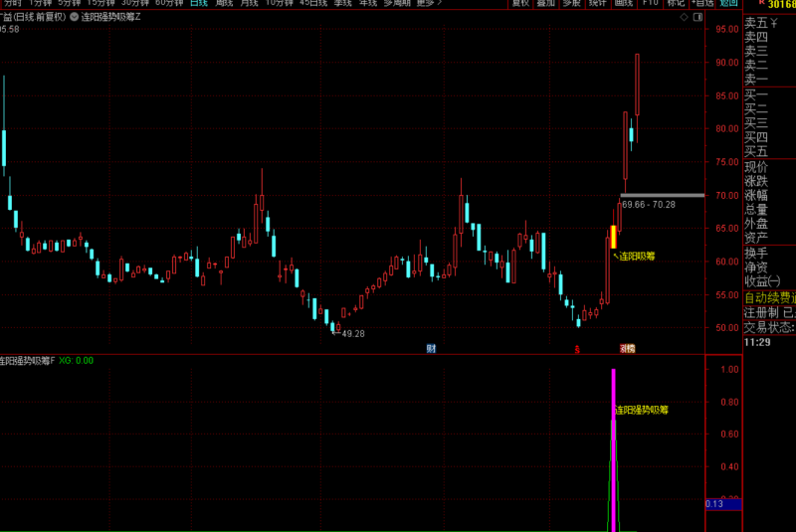Open the indicator dropdown circle beside 前复权

click(74, 17)
